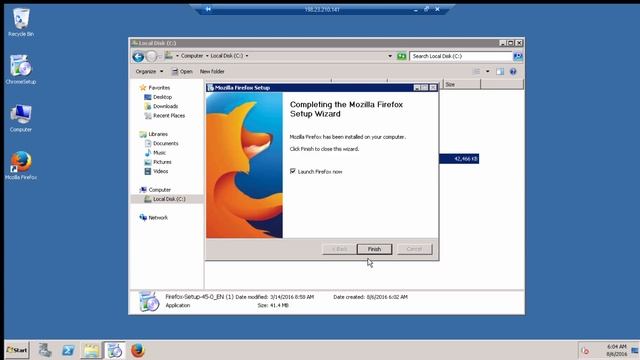
Task: Uncheck the Launch Firefox now checkbox
Action: [293, 171]
